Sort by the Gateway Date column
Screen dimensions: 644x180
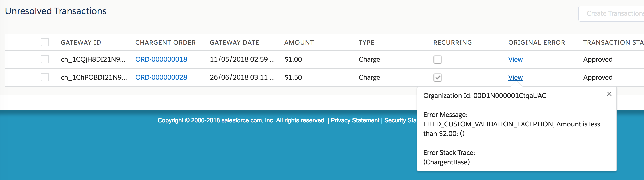[234, 42]
